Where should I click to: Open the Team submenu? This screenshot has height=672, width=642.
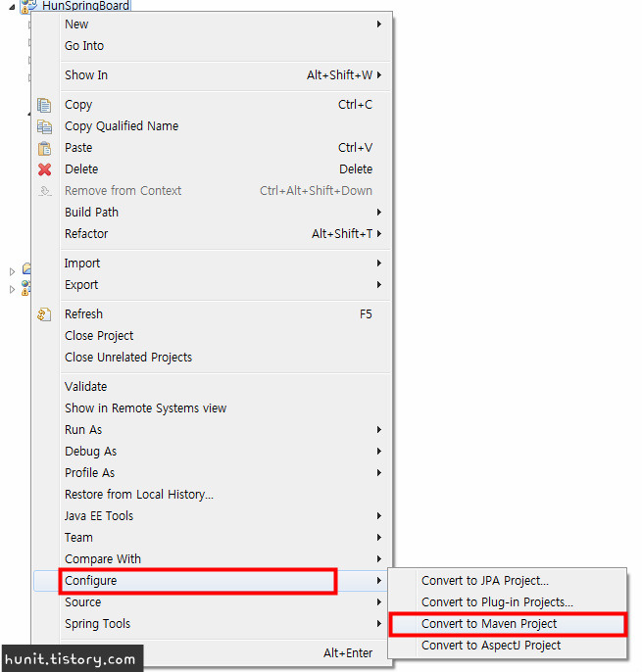pos(213,538)
